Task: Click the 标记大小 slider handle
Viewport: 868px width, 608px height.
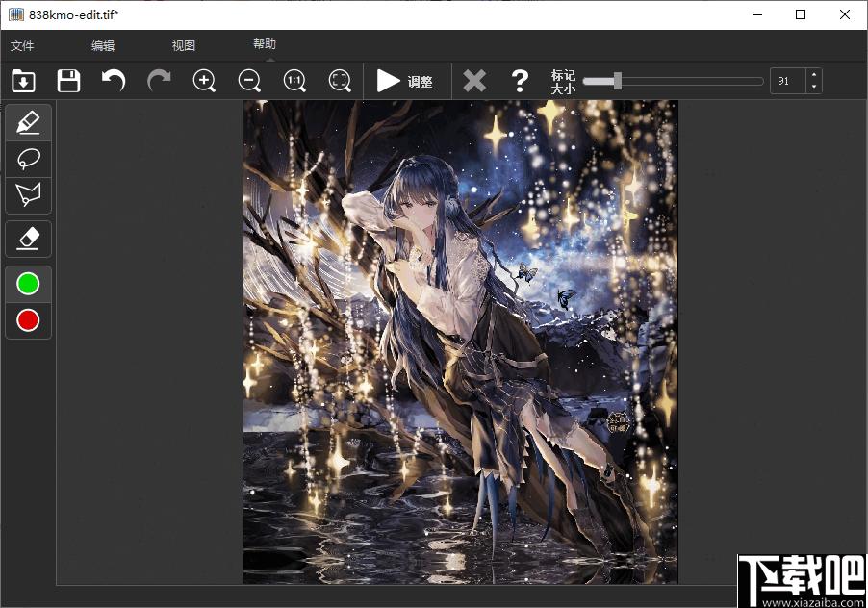Action: 617,81
